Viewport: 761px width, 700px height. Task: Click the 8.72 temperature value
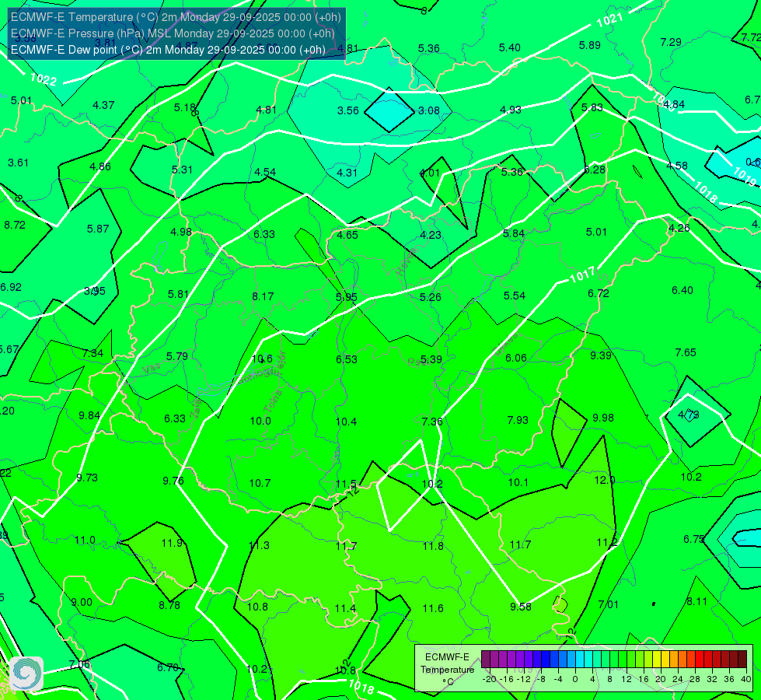point(15,225)
